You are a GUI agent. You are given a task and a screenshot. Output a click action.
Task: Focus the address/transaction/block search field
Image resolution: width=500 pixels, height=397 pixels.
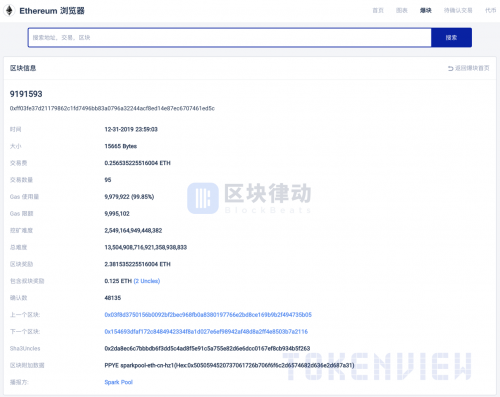230,37
